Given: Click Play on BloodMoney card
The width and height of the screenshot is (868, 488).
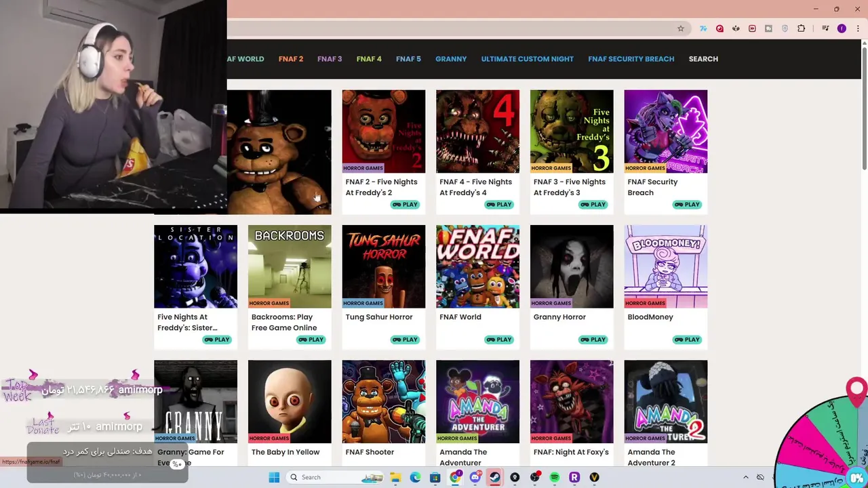Looking at the screenshot, I should [687, 340].
